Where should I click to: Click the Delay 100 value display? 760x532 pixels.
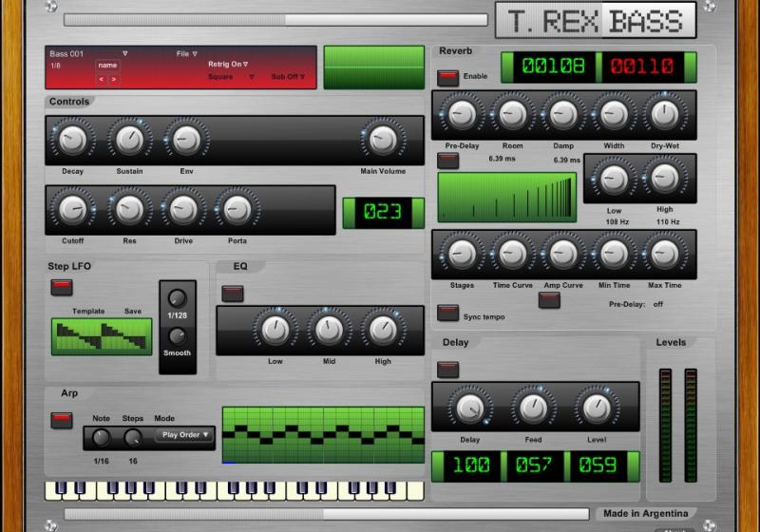(471, 466)
